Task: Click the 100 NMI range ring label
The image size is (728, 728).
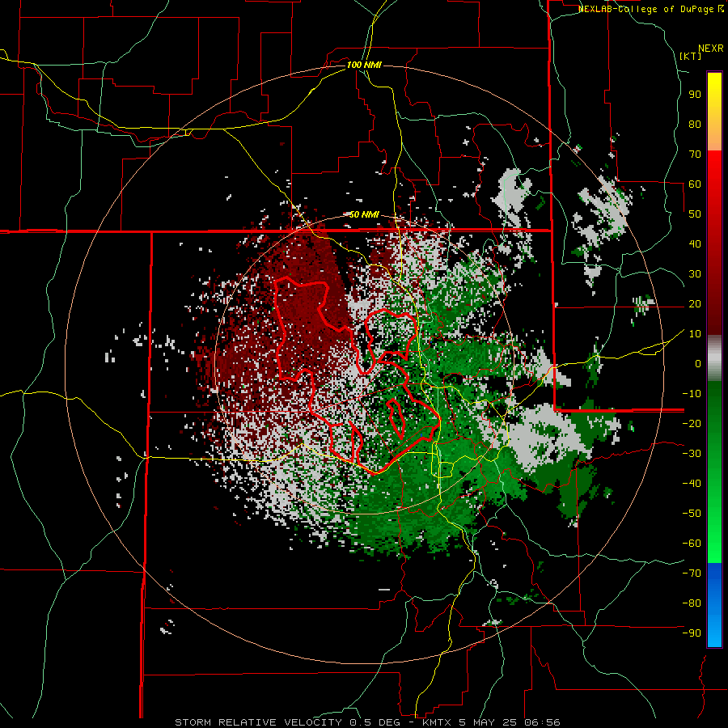Action: pyautogui.click(x=364, y=65)
